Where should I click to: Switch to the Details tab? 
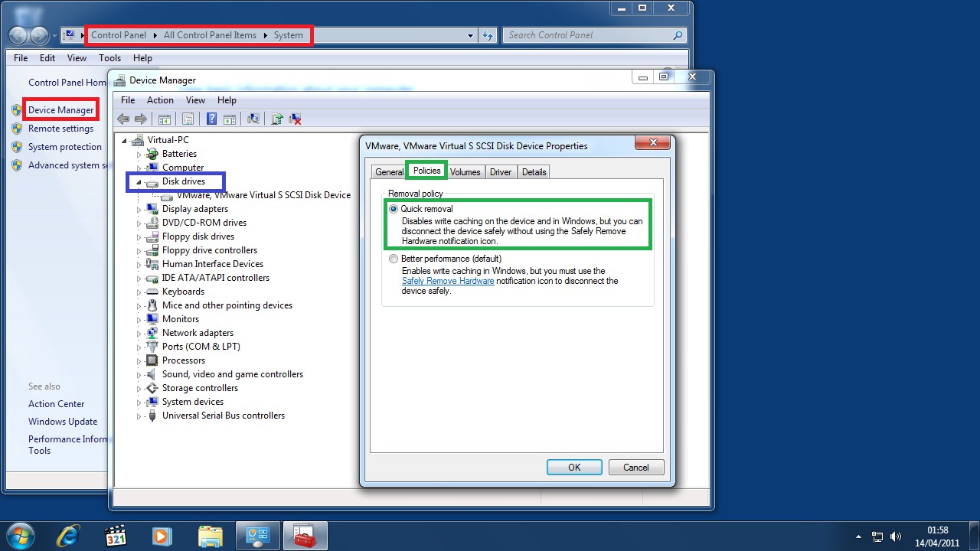pos(534,172)
